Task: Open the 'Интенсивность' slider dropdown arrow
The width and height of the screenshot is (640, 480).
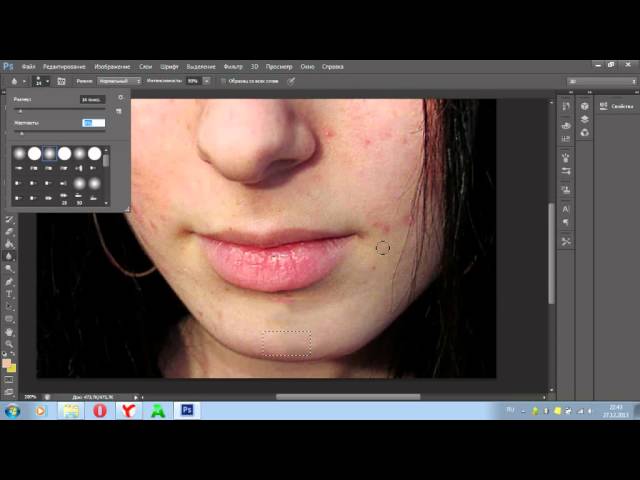Action: pyautogui.click(x=207, y=81)
